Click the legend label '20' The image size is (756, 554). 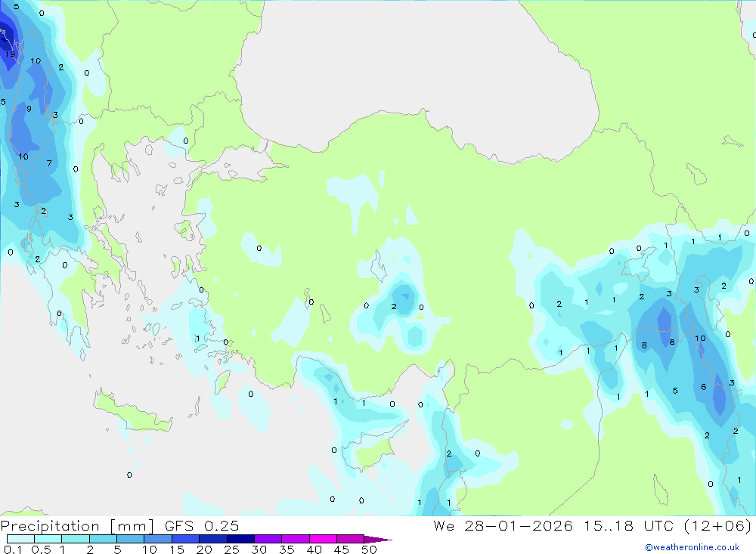pyautogui.click(x=204, y=549)
